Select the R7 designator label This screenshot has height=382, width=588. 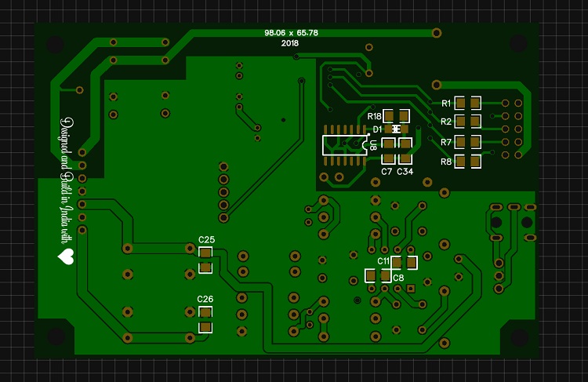[x=446, y=142]
